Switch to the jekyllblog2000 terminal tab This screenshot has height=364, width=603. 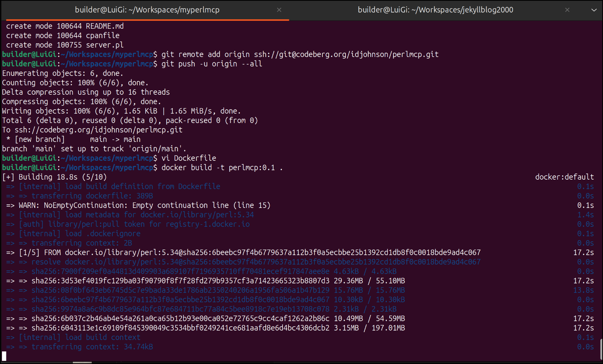[x=435, y=10]
